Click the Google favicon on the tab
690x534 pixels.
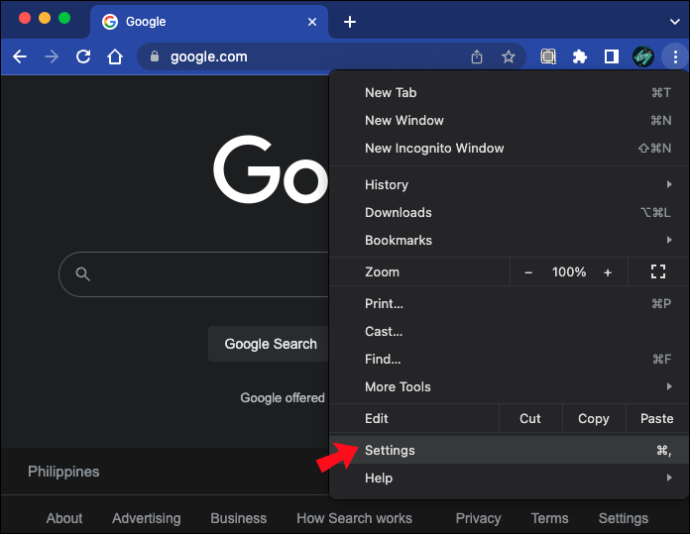point(110,22)
